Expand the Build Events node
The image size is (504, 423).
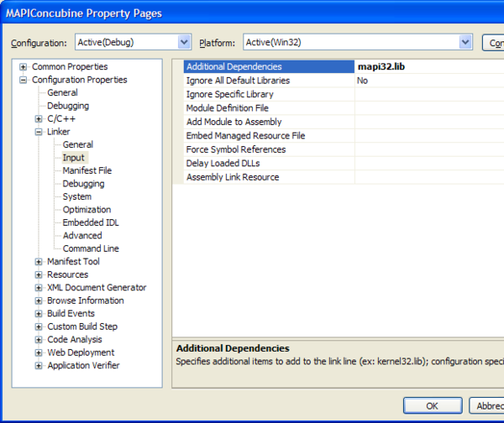click(x=39, y=314)
